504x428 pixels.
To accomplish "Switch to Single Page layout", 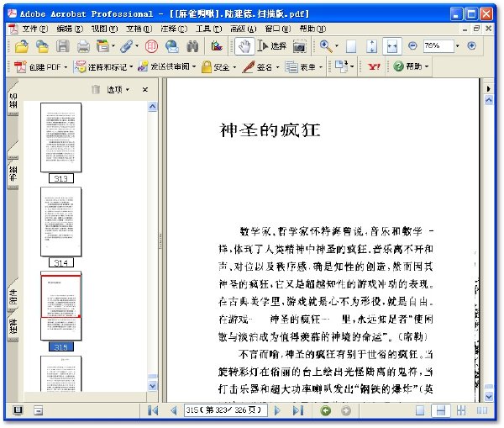I will tap(420, 410).
